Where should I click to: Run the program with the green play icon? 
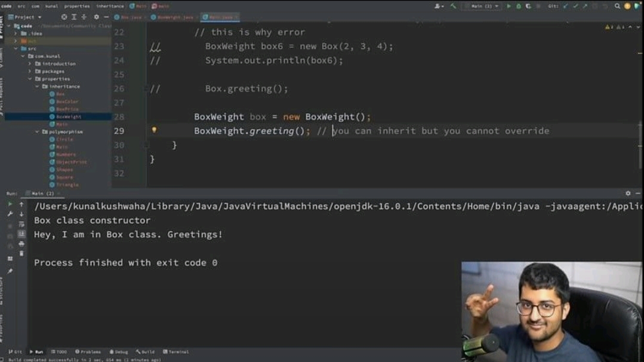click(509, 6)
